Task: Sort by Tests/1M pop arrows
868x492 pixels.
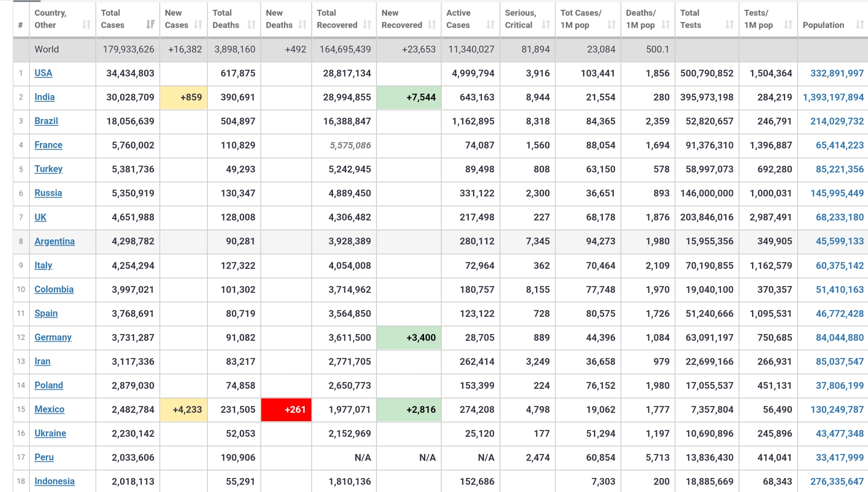Action: click(x=788, y=25)
